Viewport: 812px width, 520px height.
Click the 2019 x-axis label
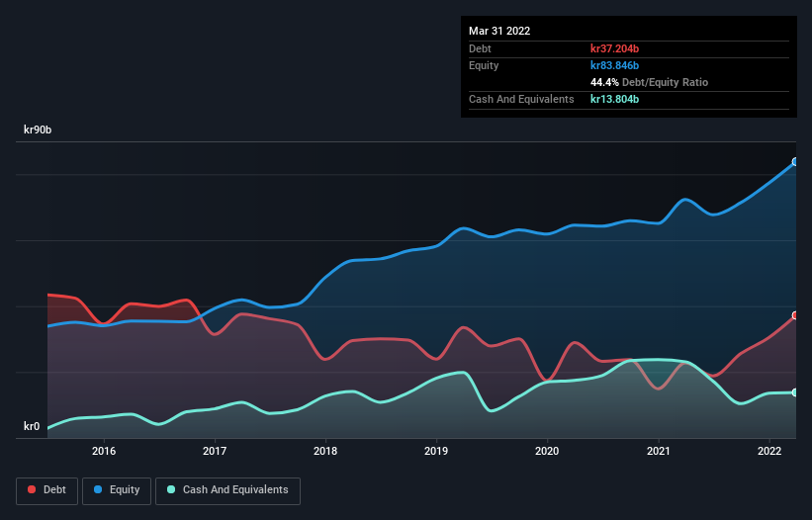pyautogui.click(x=436, y=451)
